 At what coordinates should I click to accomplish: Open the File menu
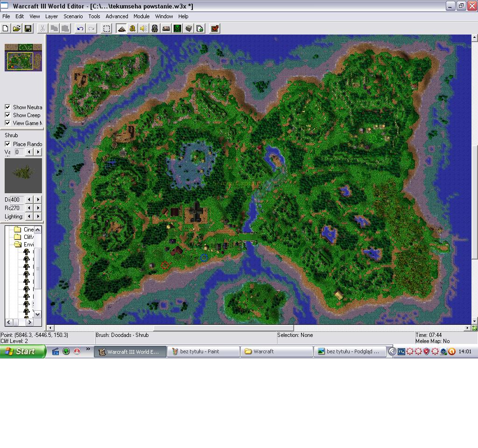[6, 16]
